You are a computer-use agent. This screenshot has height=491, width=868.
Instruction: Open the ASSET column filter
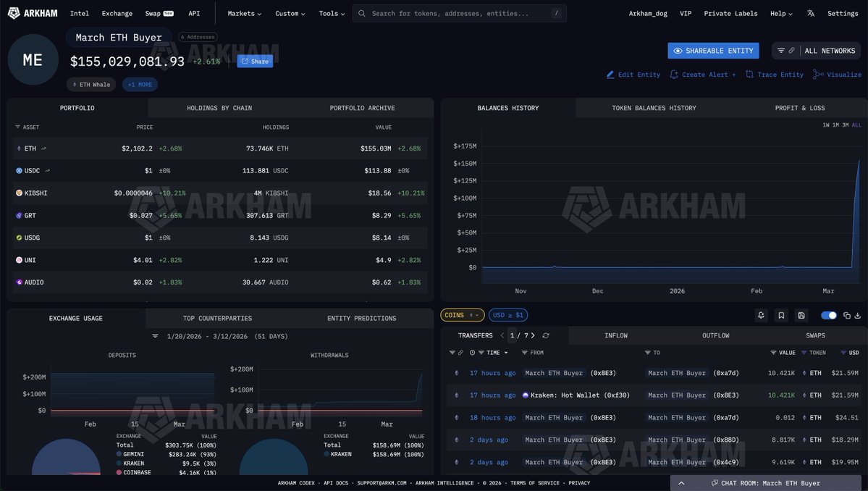(17, 127)
